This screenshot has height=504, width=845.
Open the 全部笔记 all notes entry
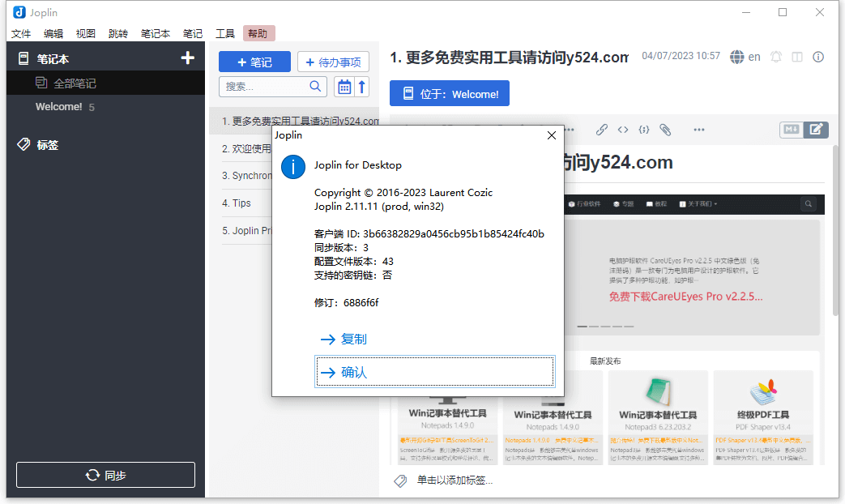tap(105, 83)
